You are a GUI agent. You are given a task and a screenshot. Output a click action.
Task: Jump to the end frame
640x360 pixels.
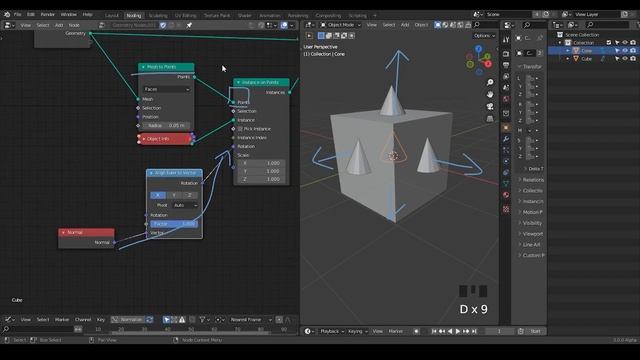474,331
